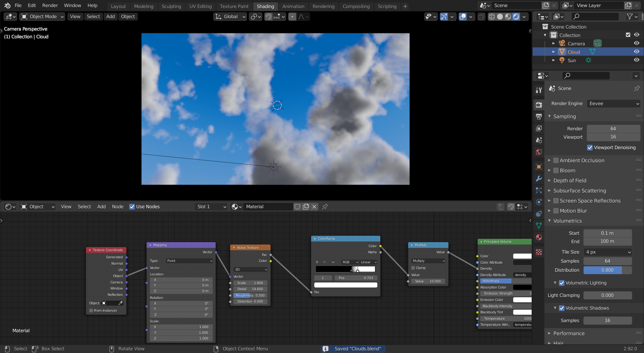
Task: Open the Tile Size dropdown
Action: (x=607, y=252)
